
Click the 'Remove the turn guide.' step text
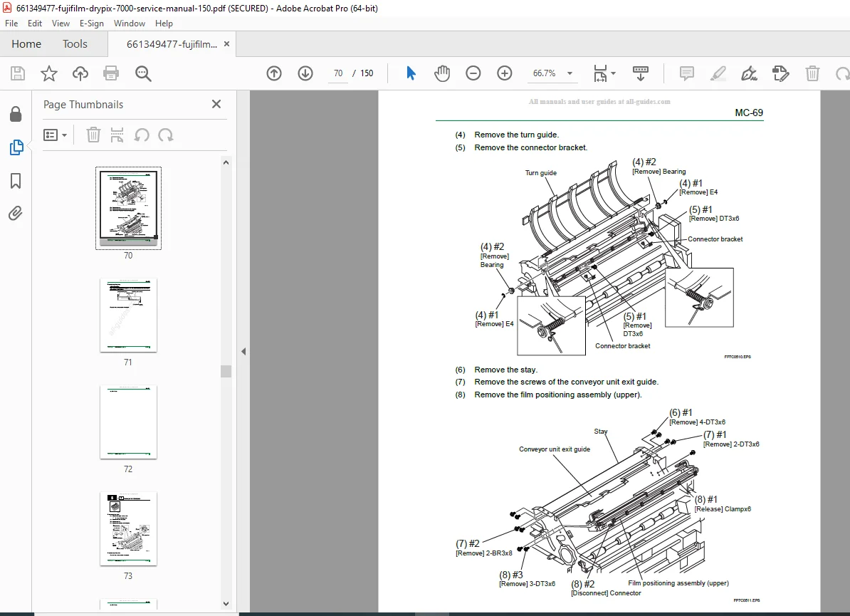517,135
